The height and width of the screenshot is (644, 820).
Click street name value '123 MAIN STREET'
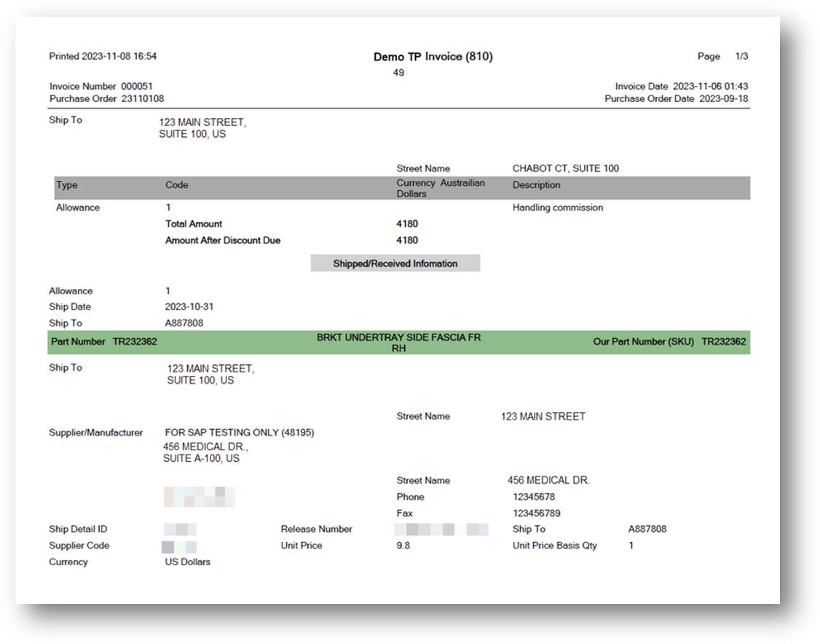[543, 417]
